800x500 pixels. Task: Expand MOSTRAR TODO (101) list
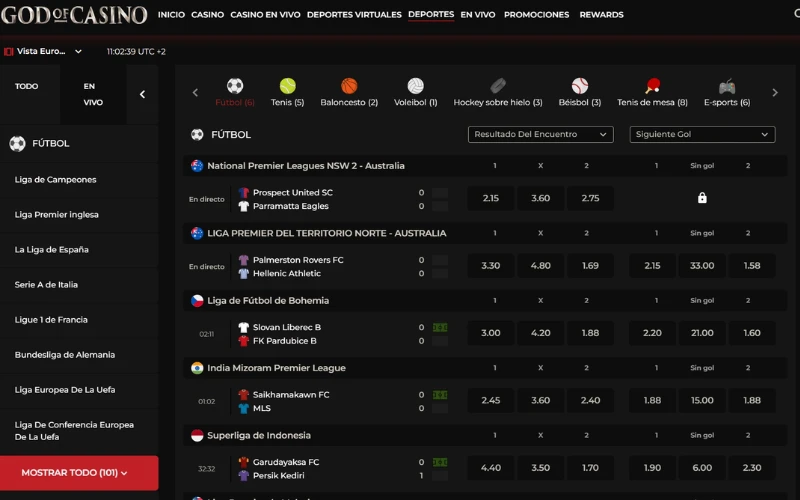click(79, 473)
